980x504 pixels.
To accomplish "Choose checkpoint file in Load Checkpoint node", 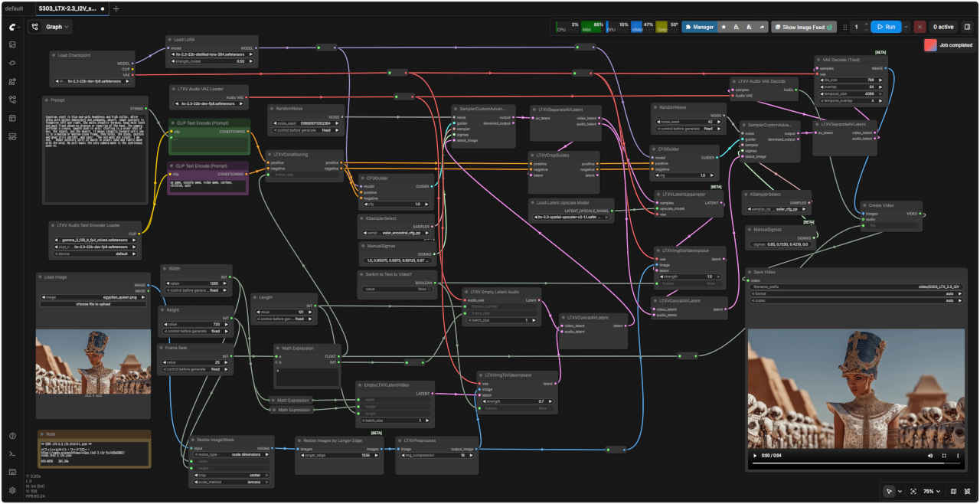I will (x=92, y=81).
